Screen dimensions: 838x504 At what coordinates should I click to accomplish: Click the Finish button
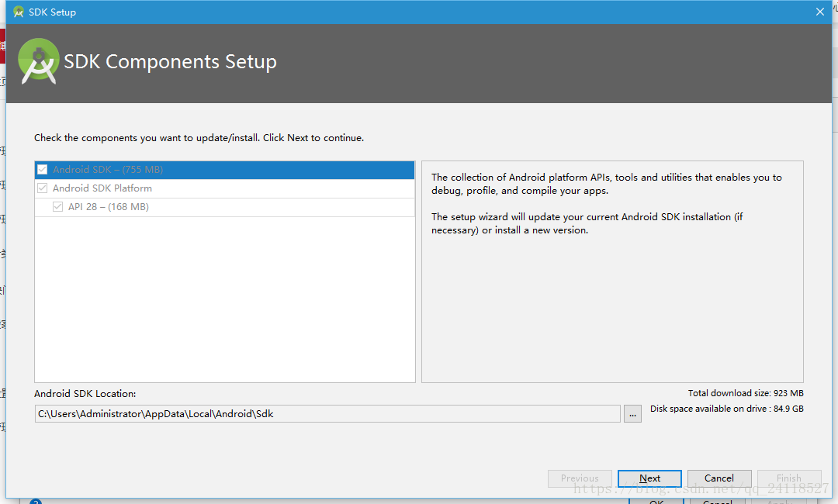[x=789, y=478]
